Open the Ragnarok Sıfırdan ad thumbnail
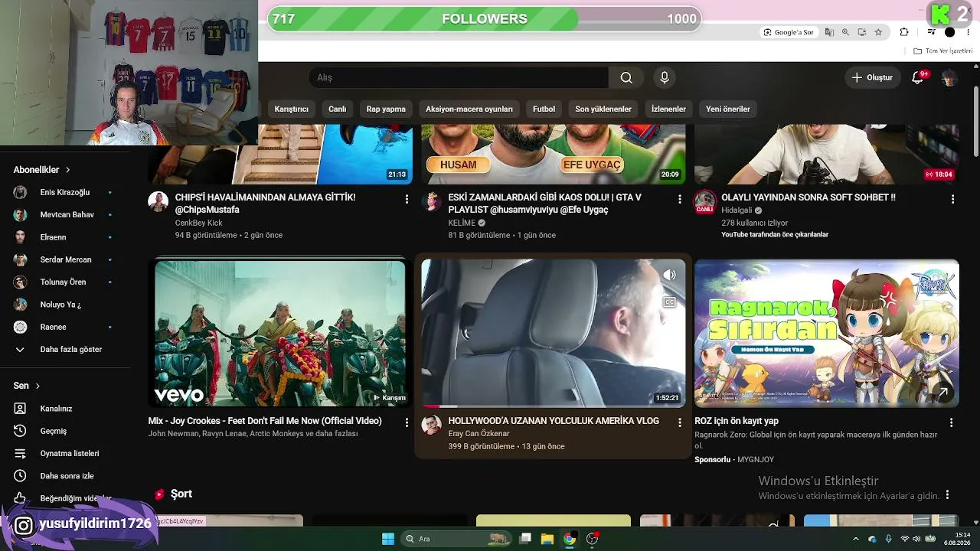 827,333
